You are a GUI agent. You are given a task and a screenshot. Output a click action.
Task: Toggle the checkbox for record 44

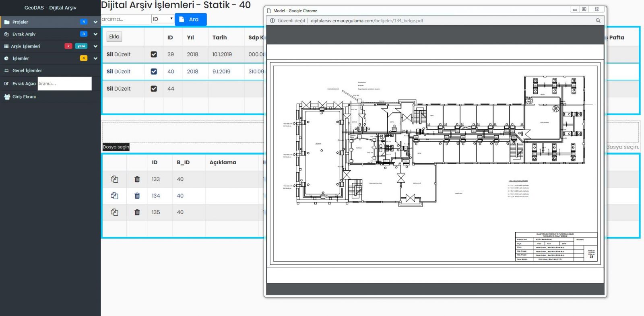click(x=154, y=89)
